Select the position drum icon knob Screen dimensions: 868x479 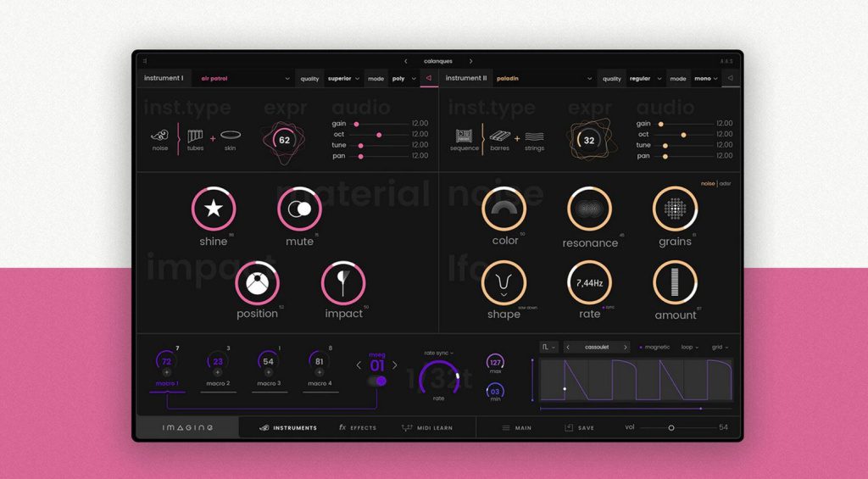[257, 283]
